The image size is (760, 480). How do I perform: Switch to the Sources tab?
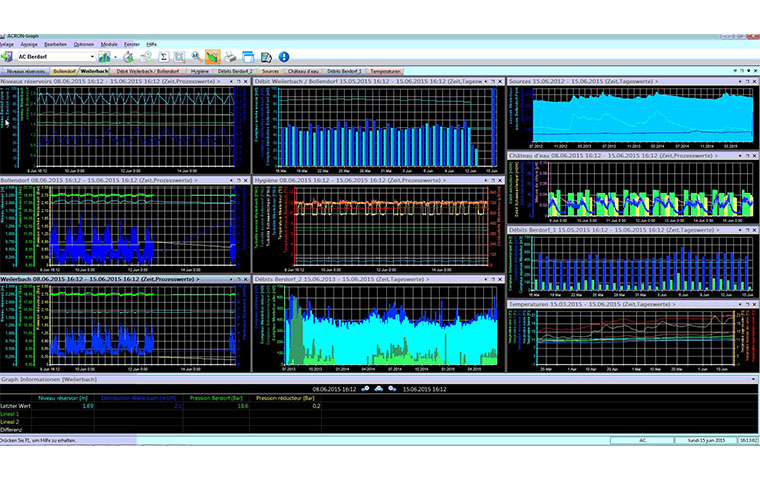[270, 71]
